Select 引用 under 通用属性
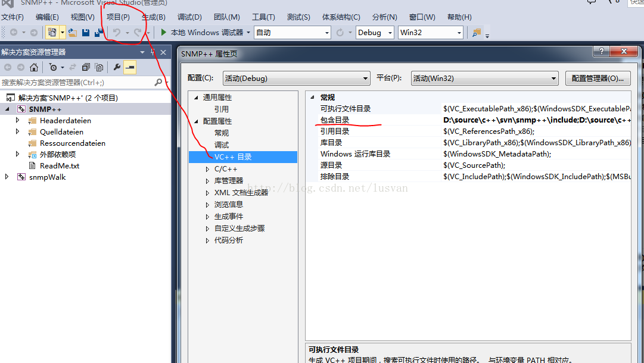Screen dimensions: 644x363 pyautogui.click(x=222, y=109)
